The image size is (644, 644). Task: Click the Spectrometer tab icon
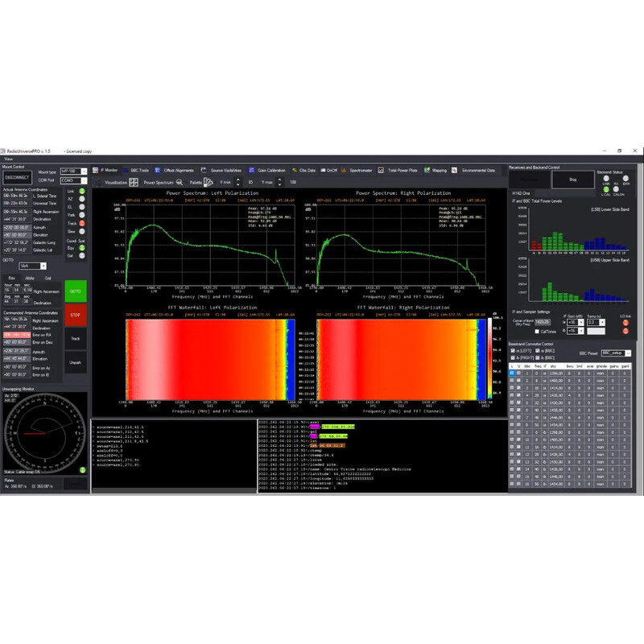(x=344, y=170)
